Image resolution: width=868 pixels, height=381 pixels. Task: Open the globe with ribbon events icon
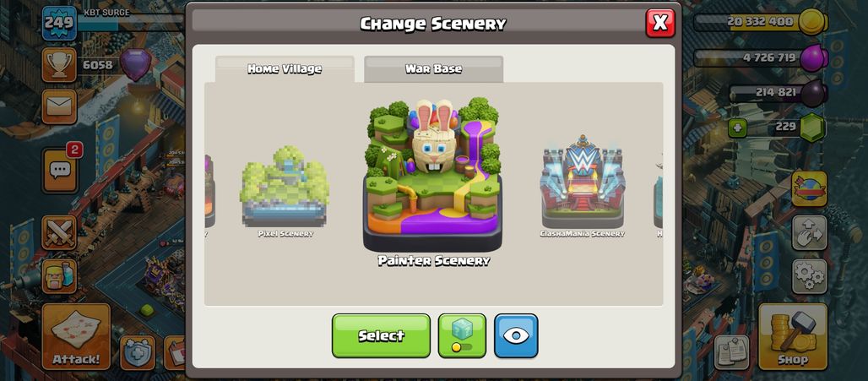point(810,189)
